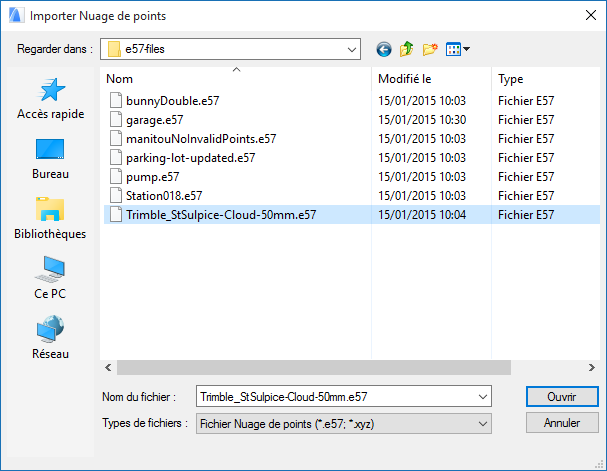Click Fichier E57 type for pump.e57
The height and width of the screenshot is (471, 607).
526,176
